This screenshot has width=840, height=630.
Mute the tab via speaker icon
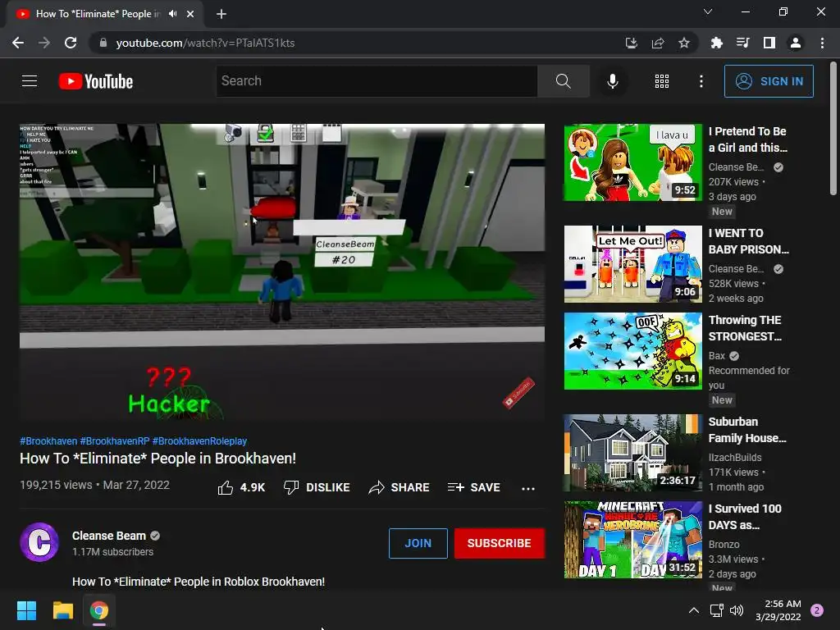click(x=172, y=14)
